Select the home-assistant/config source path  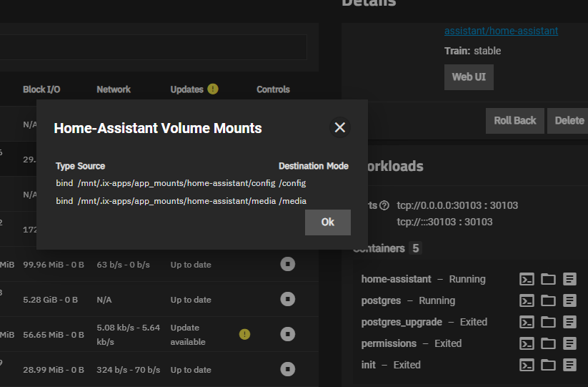tap(176, 183)
